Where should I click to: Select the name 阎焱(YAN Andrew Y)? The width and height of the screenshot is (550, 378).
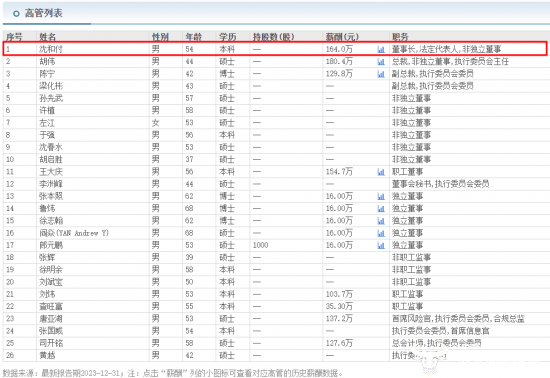pyautogui.click(x=74, y=233)
